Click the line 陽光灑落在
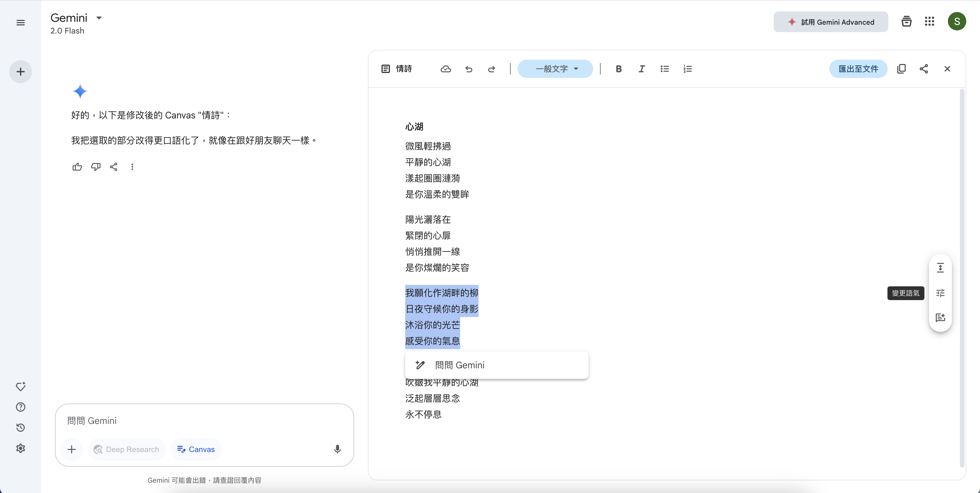Image resolution: width=980 pixels, height=493 pixels. tap(428, 220)
